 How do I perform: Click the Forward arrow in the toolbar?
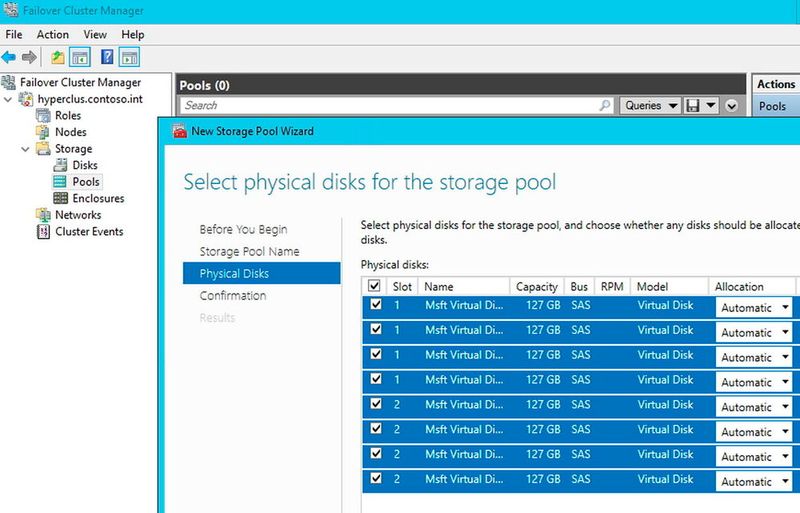[x=29, y=57]
